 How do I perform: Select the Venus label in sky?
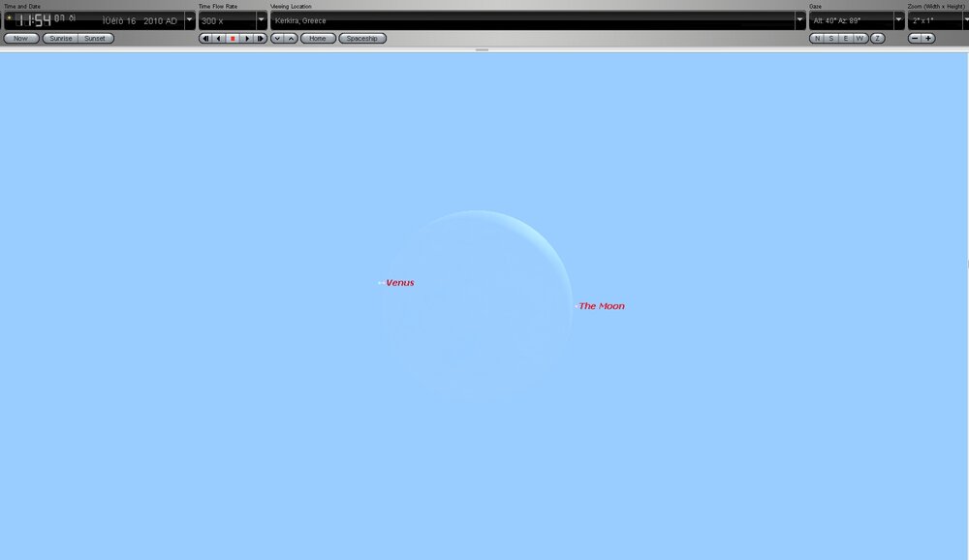[399, 283]
